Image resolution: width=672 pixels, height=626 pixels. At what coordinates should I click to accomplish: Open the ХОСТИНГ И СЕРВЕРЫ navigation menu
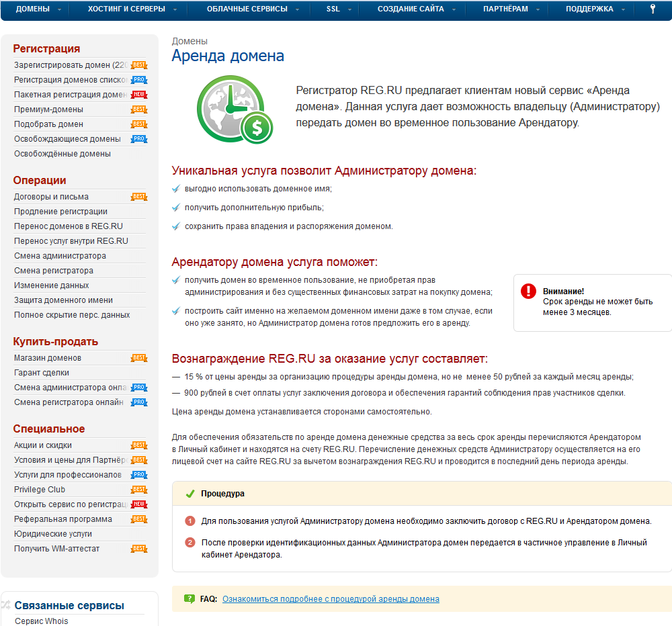(x=126, y=9)
